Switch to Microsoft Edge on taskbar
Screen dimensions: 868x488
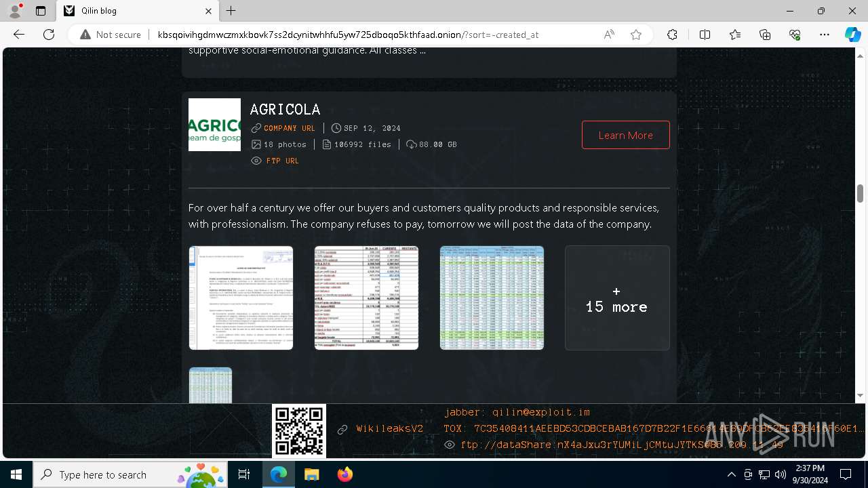pos(279,474)
